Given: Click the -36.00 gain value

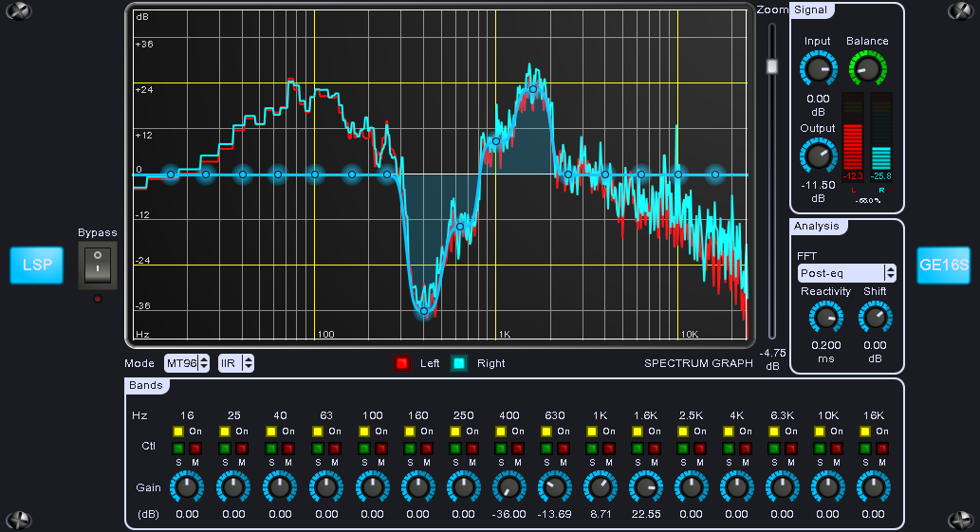Looking at the screenshot, I should (x=508, y=515).
